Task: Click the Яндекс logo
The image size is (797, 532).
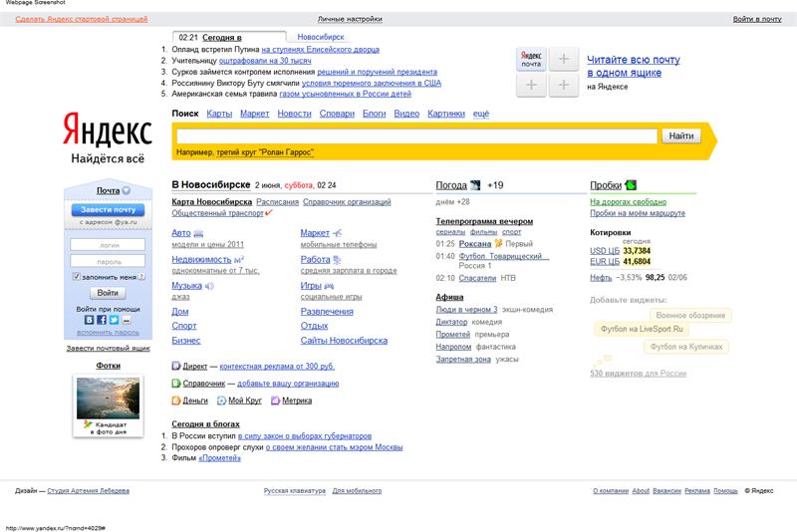Action: tap(108, 131)
